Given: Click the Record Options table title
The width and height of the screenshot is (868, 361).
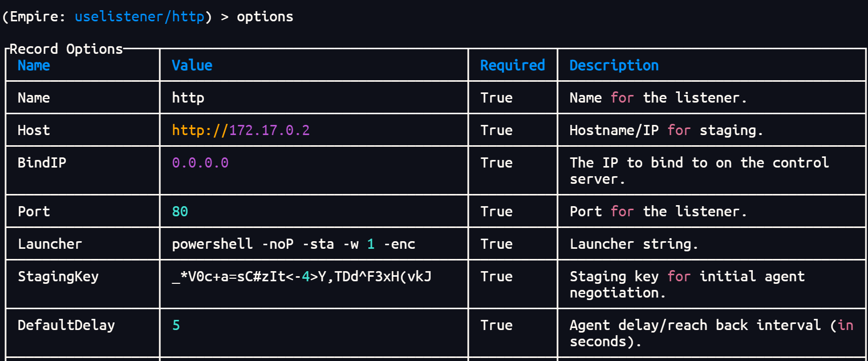Looking at the screenshot, I should tap(66, 49).
